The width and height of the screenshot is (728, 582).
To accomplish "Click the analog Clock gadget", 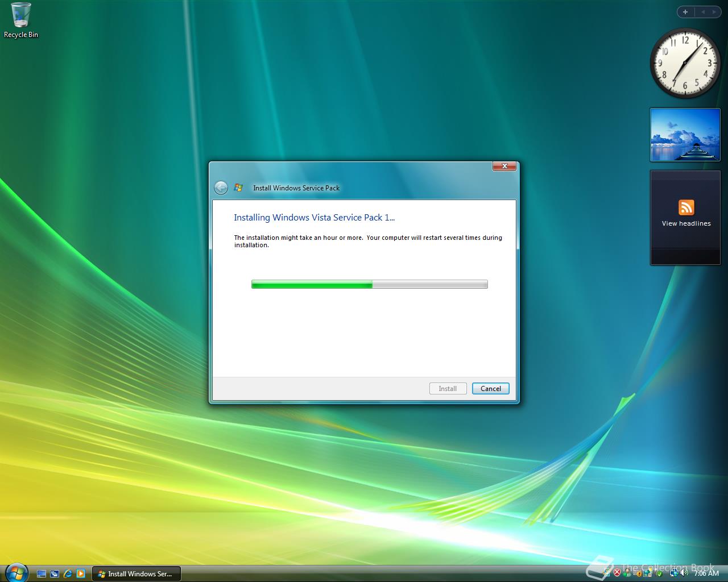I will [685, 64].
